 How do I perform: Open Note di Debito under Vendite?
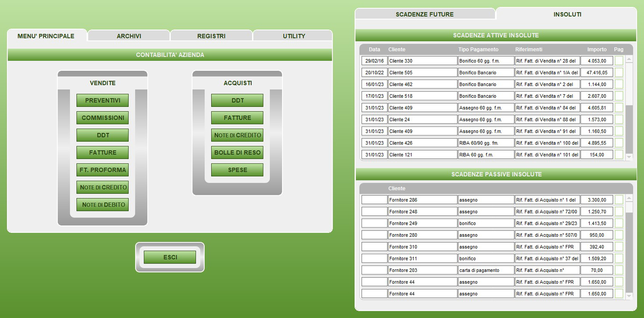click(102, 205)
